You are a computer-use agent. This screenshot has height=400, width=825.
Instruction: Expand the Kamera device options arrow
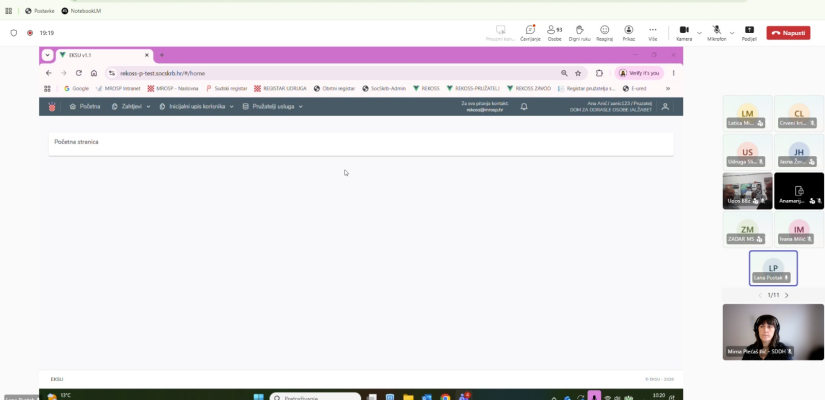[x=699, y=33]
